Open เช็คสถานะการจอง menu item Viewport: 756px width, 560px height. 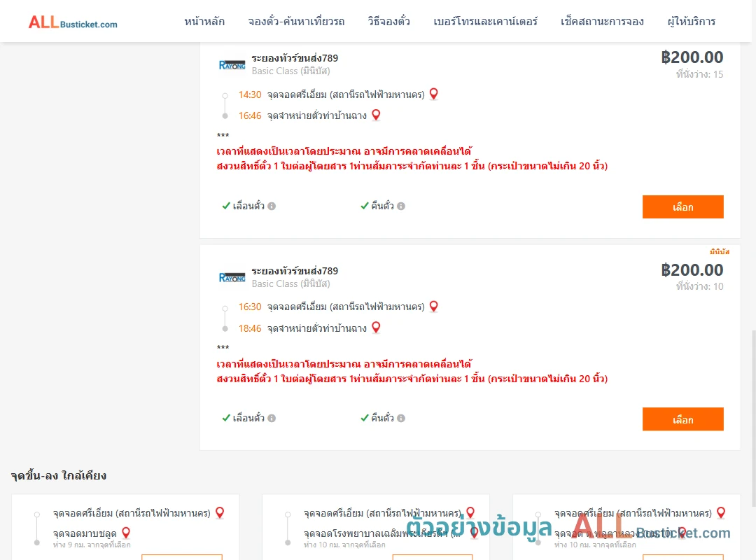[602, 22]
